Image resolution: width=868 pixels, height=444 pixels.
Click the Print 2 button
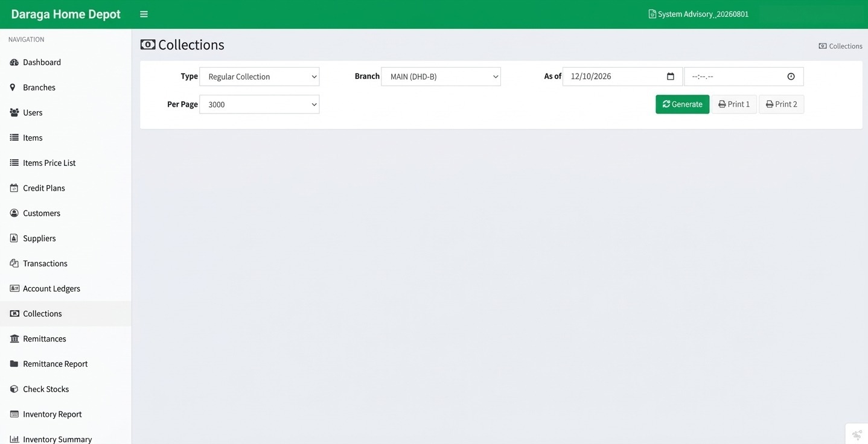(782, 104)
